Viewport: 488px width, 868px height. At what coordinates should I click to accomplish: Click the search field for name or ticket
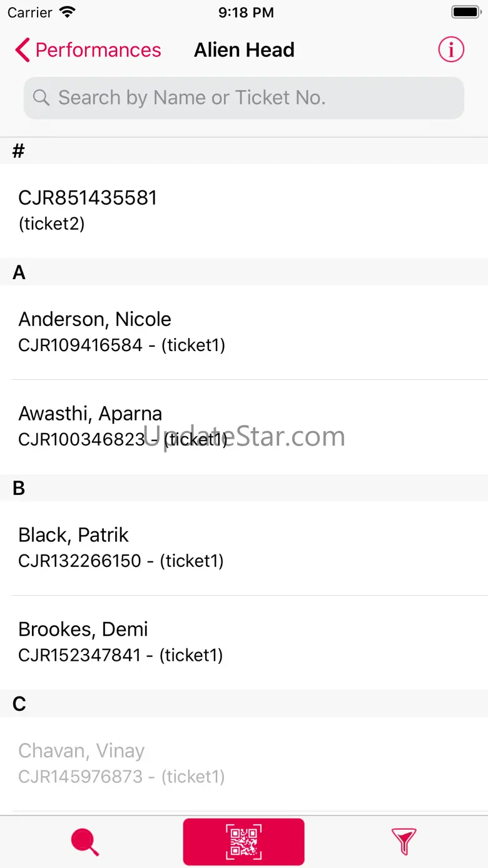pyautogui.click(x=244, y=98)
